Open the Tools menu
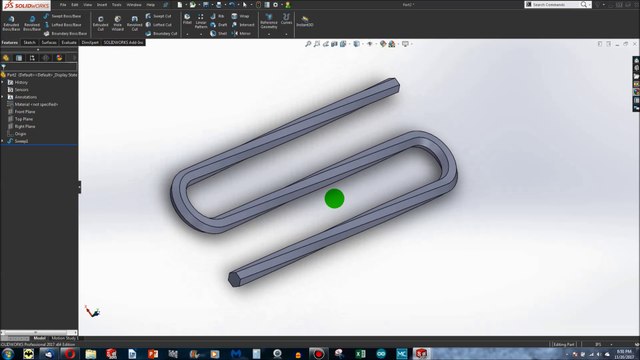The width and height of the screenshot is (640, 360). 117,5
